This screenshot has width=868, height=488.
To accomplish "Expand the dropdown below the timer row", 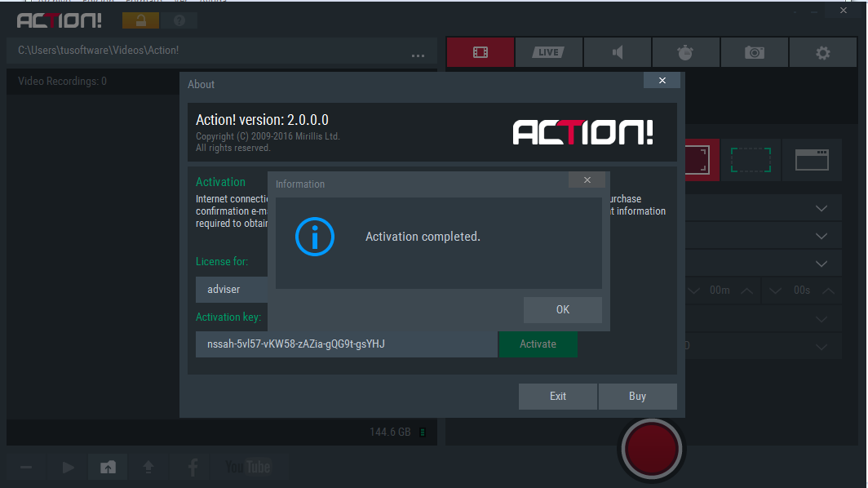I will click(x=821, y=319).
